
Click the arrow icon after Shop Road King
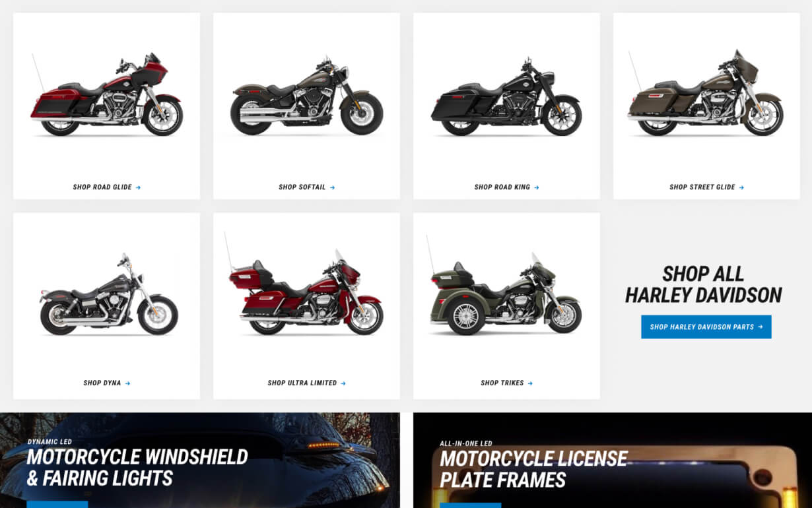click(x=537, y=187)
